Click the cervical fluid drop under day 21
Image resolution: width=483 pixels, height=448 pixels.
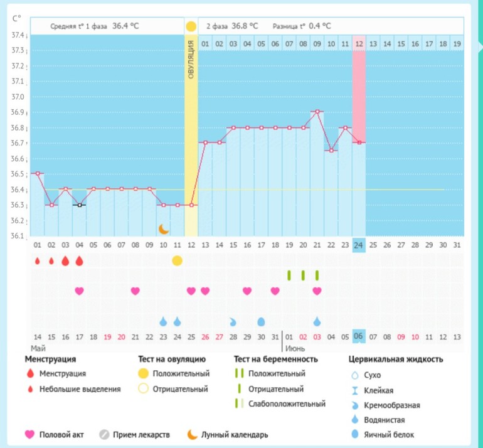coord(317,321)
